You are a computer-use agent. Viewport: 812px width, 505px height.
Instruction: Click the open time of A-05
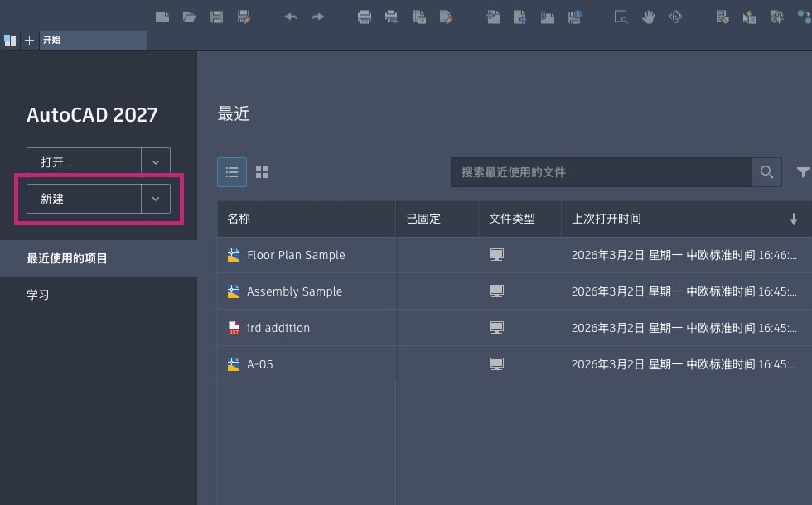coord(684,364)
